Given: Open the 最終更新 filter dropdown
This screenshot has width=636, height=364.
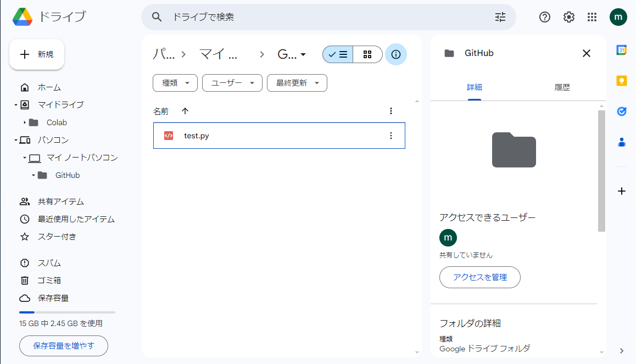Looking at the screenshot, I should [x=297, y=83].
